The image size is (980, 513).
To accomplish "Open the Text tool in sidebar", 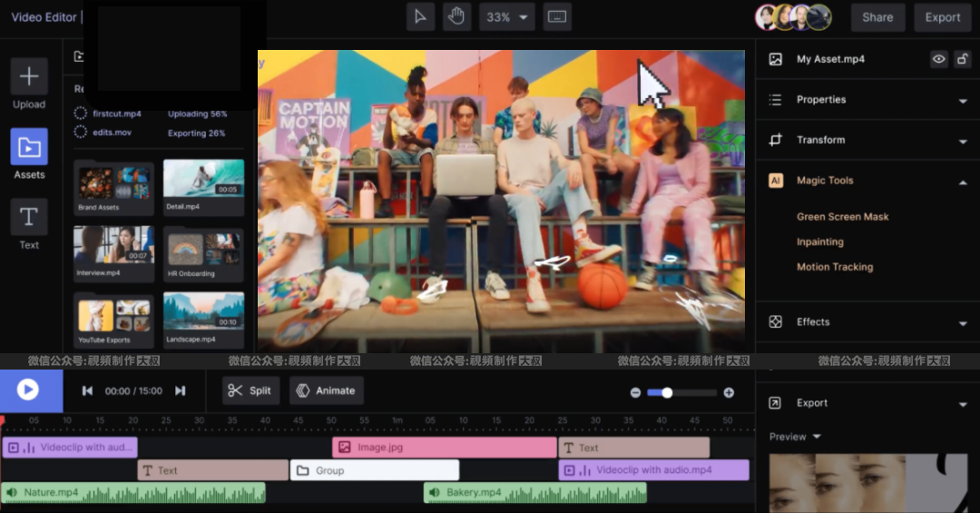I will click(x=29, y=218).
